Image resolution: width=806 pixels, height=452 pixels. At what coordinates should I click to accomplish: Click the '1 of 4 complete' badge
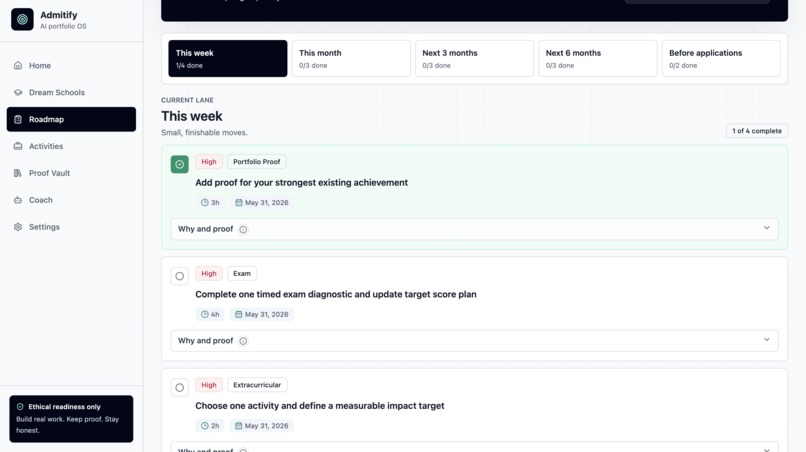(x=757, y=131)
